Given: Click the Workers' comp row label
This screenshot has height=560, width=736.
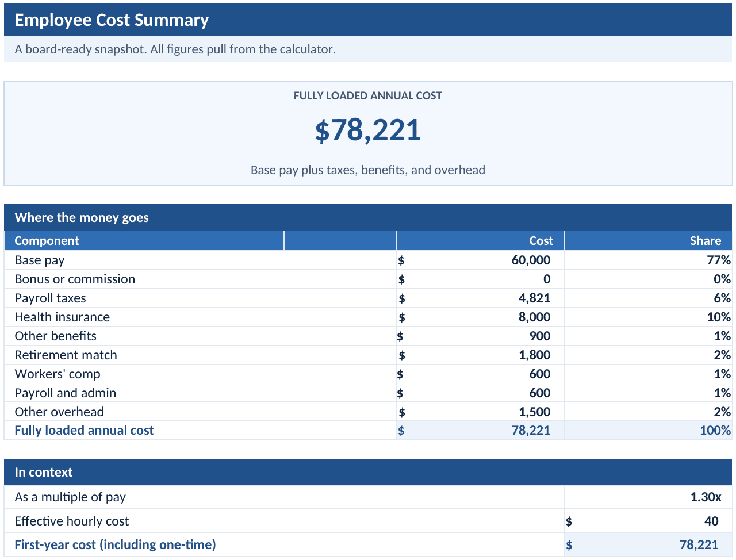Looking at the screenshot, I should click(x=57, y=374).
